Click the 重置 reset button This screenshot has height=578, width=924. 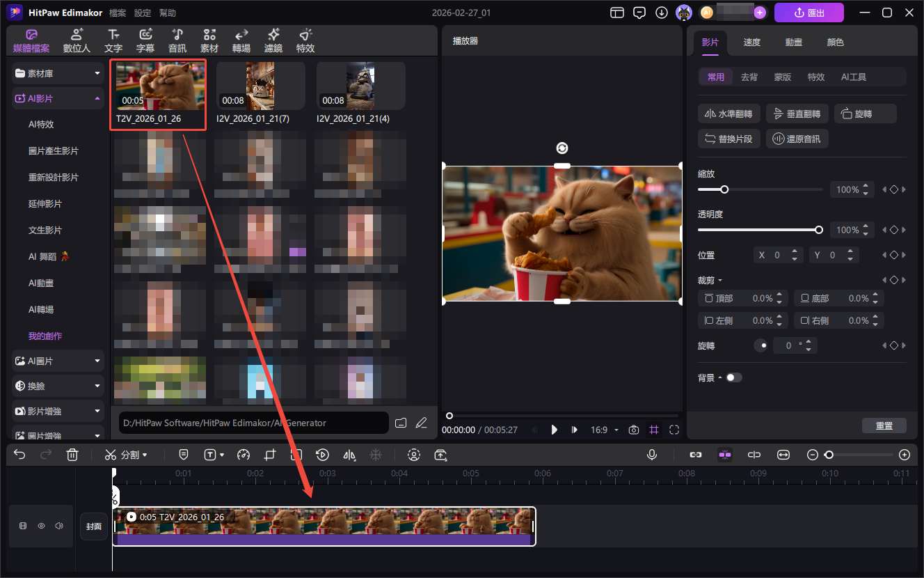pos(884,426)
